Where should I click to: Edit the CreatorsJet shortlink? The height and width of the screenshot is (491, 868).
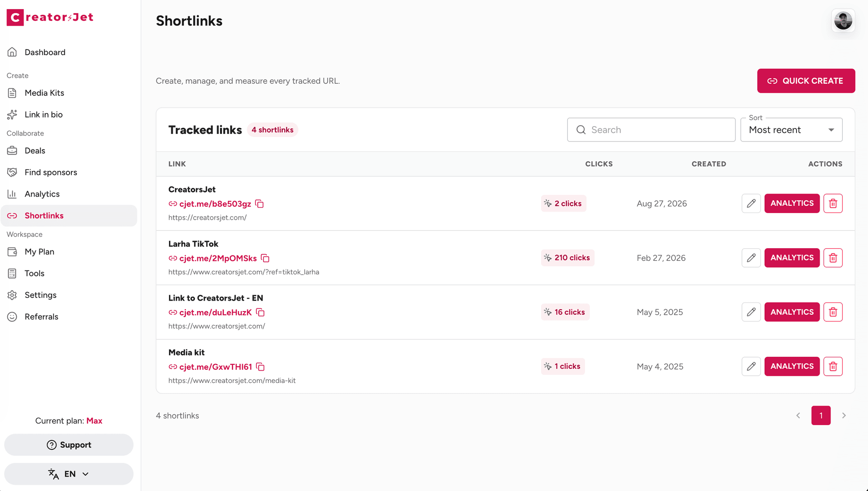(x=751, y=203)
